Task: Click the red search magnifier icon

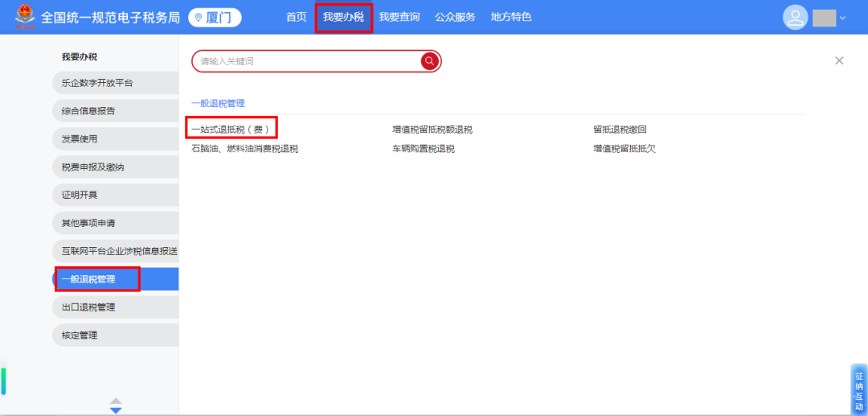Action: click(429, 61)
